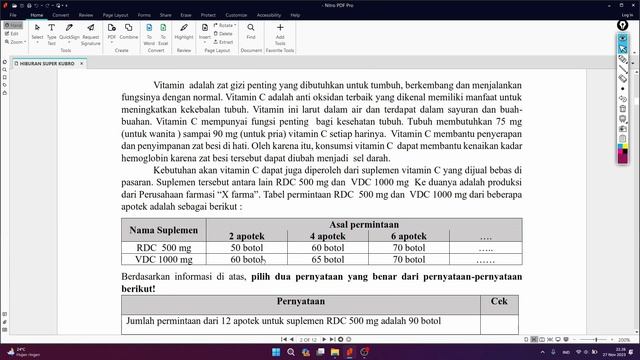The height and width of the screenshot is (360, 640).
Task: Select the eraser tool in floating toolbar
Action: (x=622, y=78)
